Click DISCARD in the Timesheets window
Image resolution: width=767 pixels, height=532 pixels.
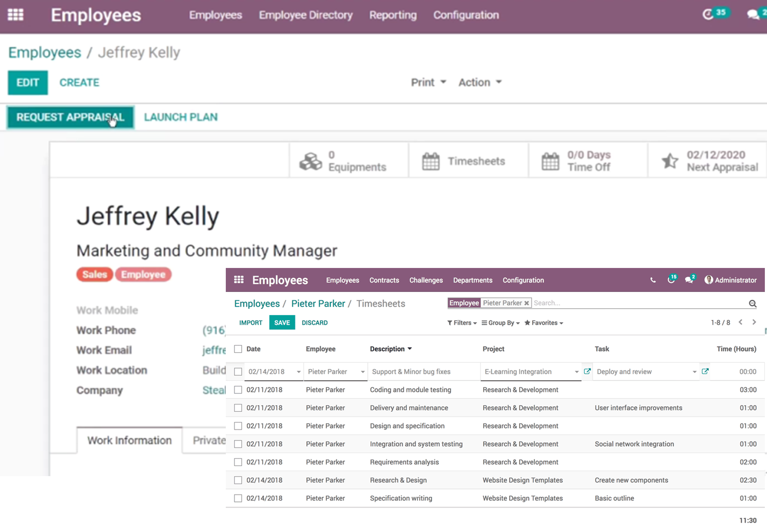click(315, 323)
